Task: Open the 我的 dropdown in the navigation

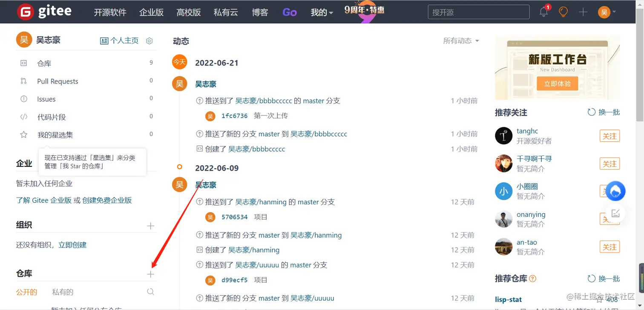Action: pos(322,12)
